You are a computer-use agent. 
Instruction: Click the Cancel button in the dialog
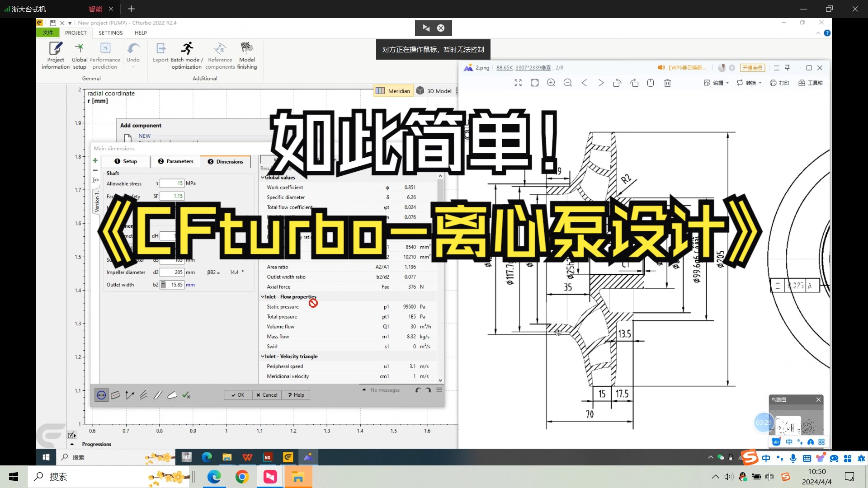[x=266, y=394]
